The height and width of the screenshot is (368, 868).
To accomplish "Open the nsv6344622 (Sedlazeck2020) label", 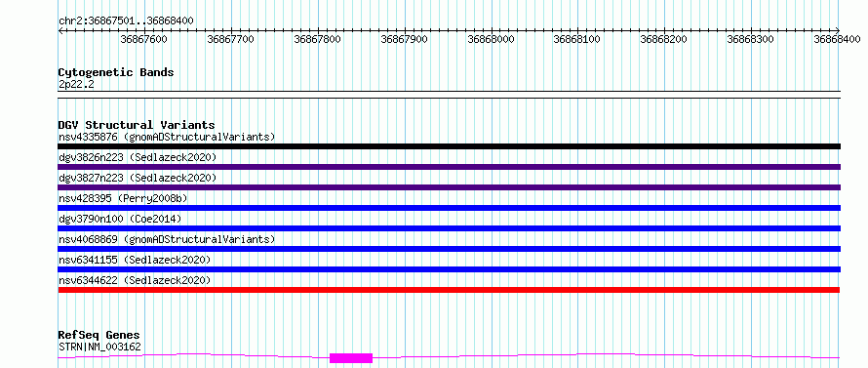I will 135,280.
